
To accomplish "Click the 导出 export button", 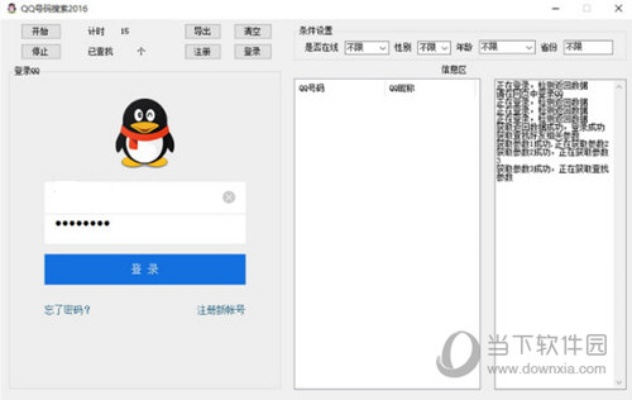I will click(203, 31).
